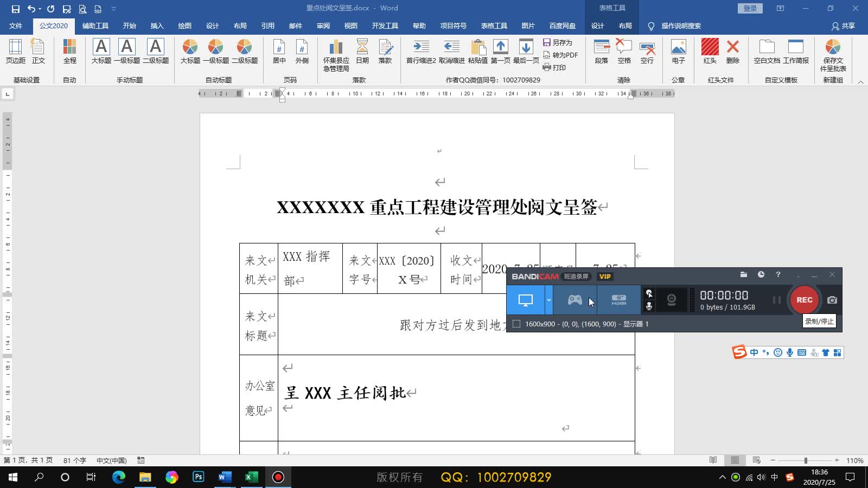This screenshot has height=488, width=868.
Task: Toggle the Bandicam microphone recording
Action: [x=650, y=305]
